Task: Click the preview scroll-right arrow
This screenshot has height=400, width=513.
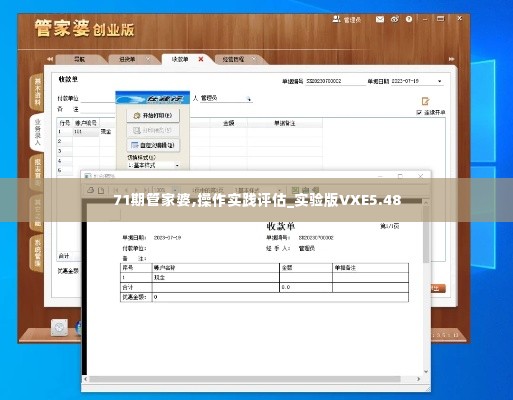Action: [x=419, y=379]
